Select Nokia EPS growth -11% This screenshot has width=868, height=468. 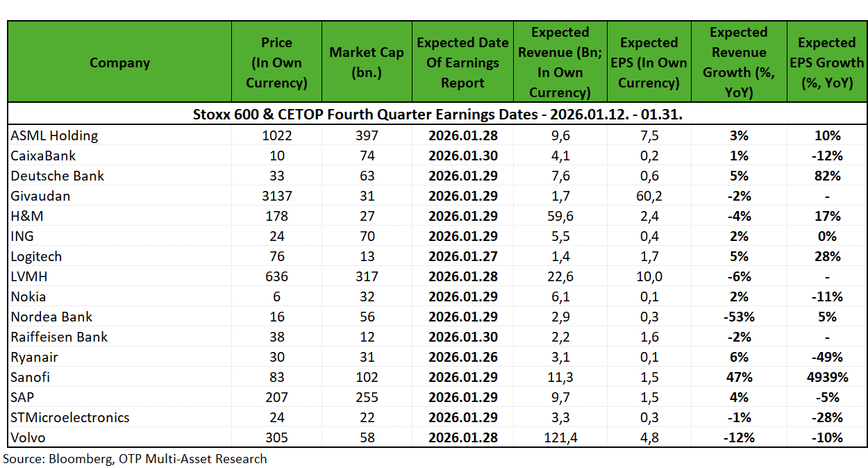point(827,296)
